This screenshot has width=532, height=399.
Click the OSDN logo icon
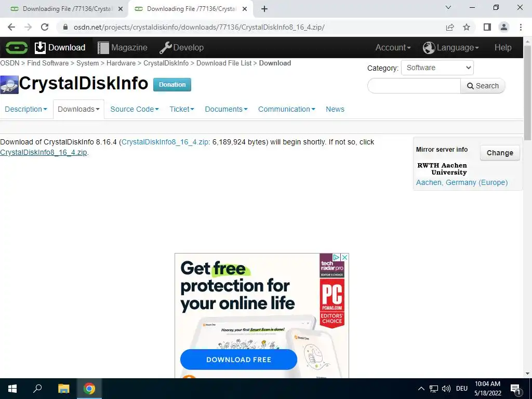coord(16,47)
